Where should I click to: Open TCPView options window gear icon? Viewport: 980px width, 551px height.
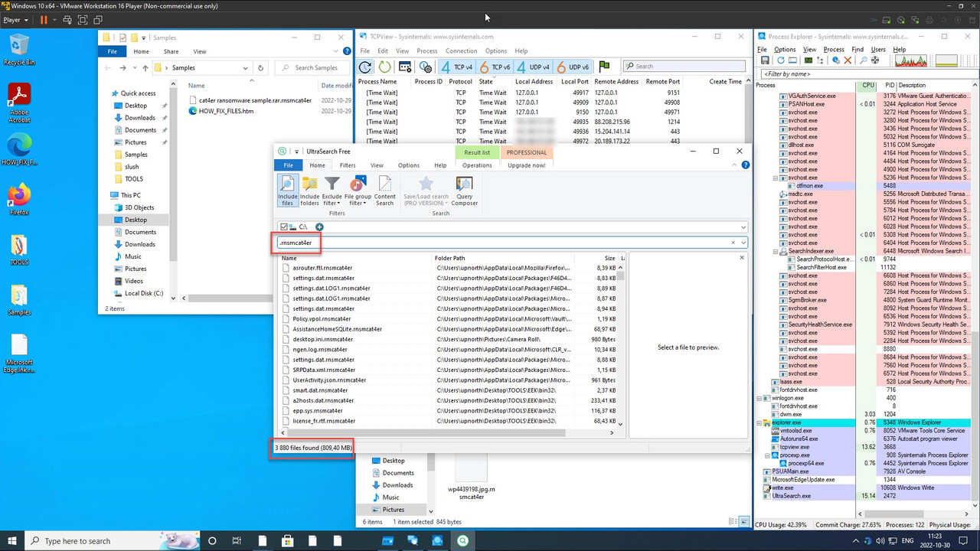tap(405, 67)
